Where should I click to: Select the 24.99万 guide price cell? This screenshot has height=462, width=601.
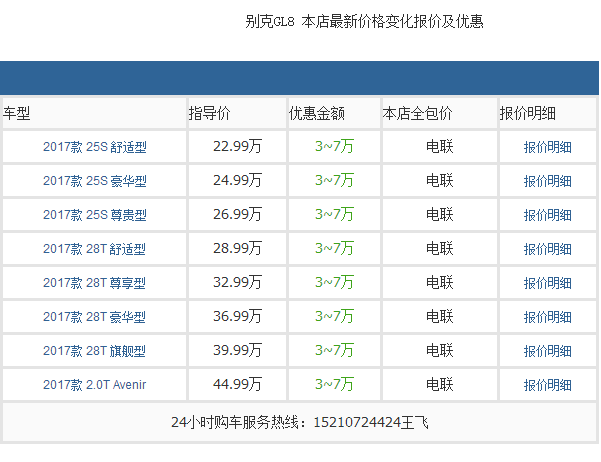(x=237, y=180)
